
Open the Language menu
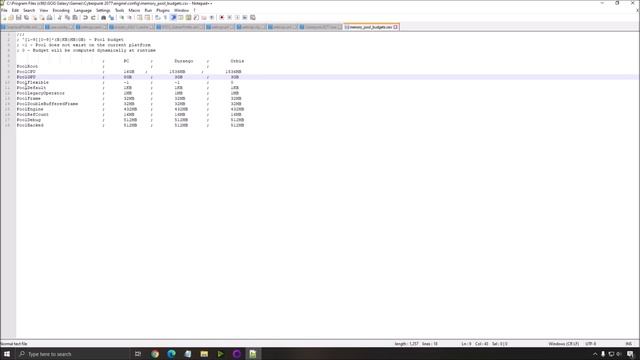click(83, 10)
